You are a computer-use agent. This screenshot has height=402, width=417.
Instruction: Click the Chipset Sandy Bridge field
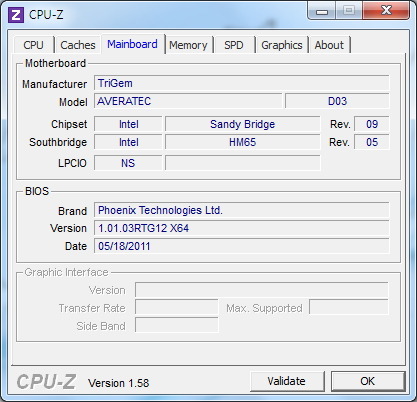[x=243, y=124]
